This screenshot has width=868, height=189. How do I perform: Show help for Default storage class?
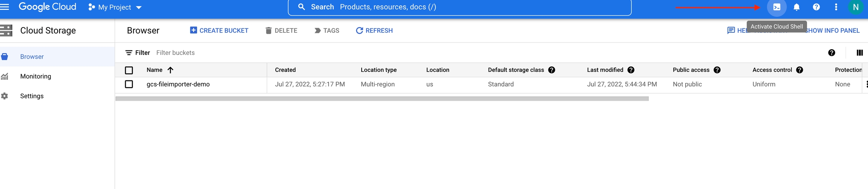point(552,70)
